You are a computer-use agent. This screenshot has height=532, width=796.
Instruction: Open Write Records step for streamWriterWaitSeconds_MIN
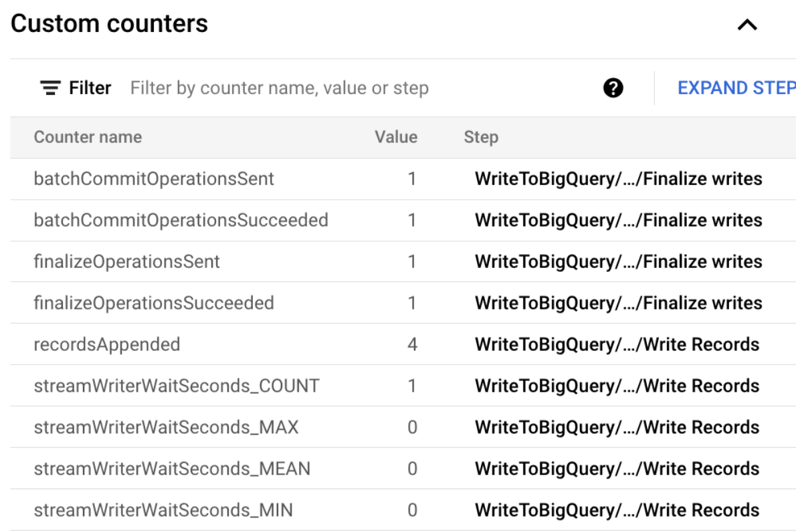click(x=617, y=510)
